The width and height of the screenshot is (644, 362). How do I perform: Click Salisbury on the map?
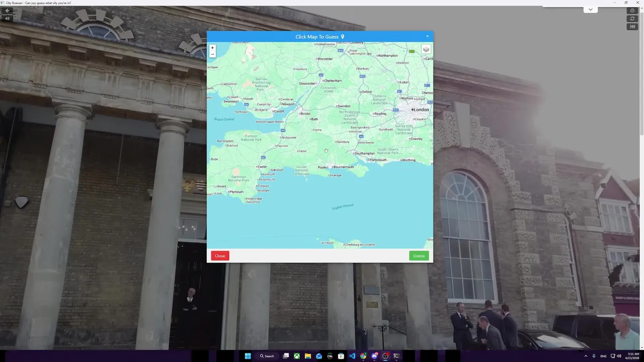click(x=343, y=142)
